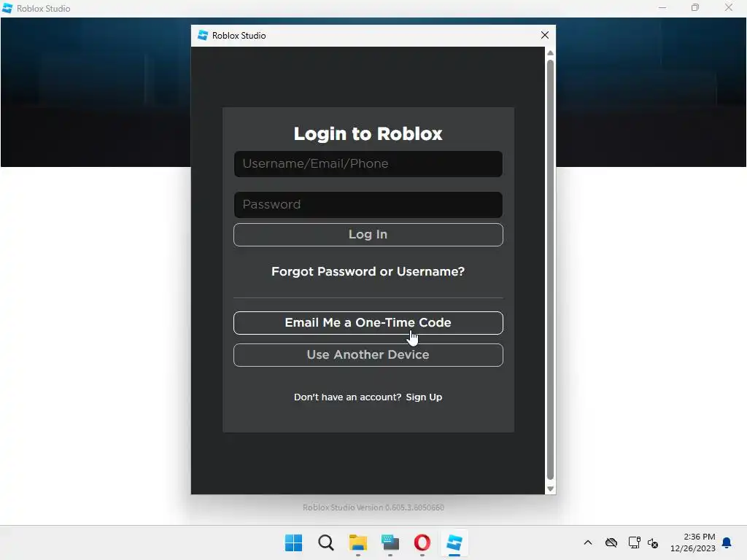This screenshot has width=747, height=560.
Task: Choose Use Another Device option
Action: pyautogui.click(x=368, y=355)
